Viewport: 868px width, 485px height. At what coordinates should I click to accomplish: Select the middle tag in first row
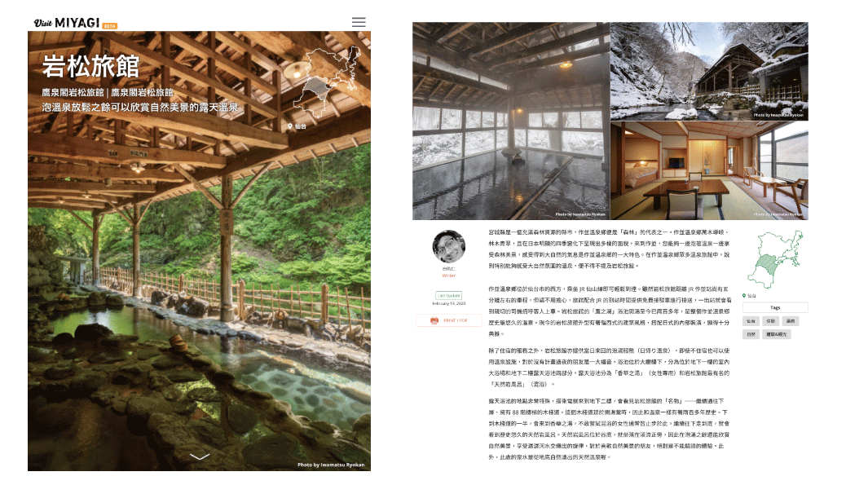pos(770,321)
